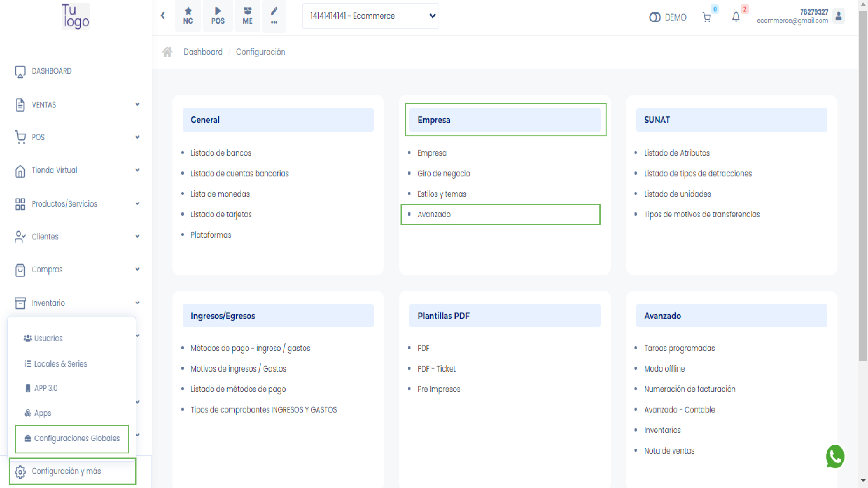
Task: Click the NC star shortcut icon
Action: pos(188,16)
